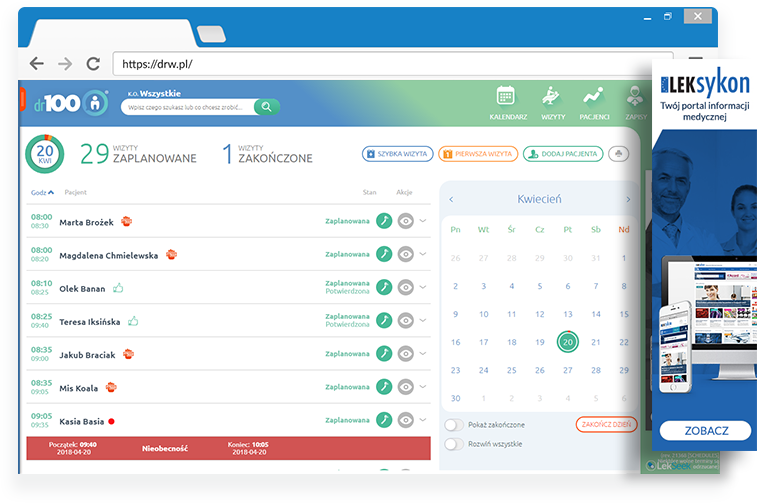Click the browser back arrow
This screenshot has height=503, width=757.
pos(37,64)
